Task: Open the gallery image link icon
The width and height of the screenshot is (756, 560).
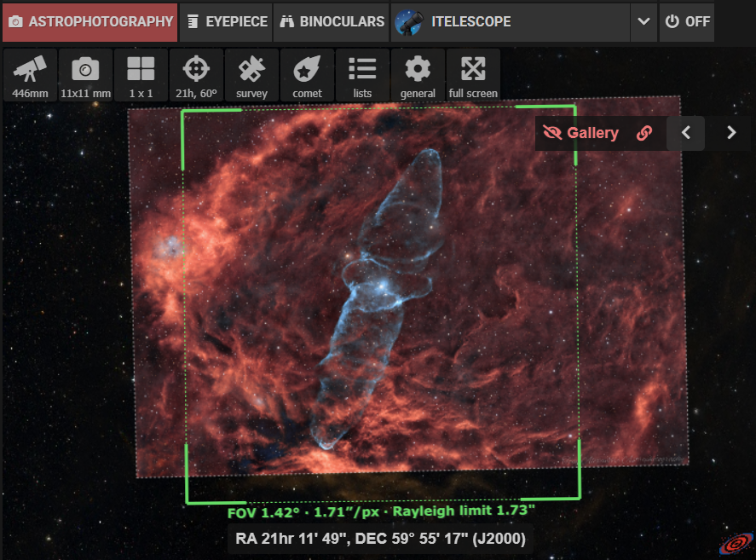Action: point(644,133)
